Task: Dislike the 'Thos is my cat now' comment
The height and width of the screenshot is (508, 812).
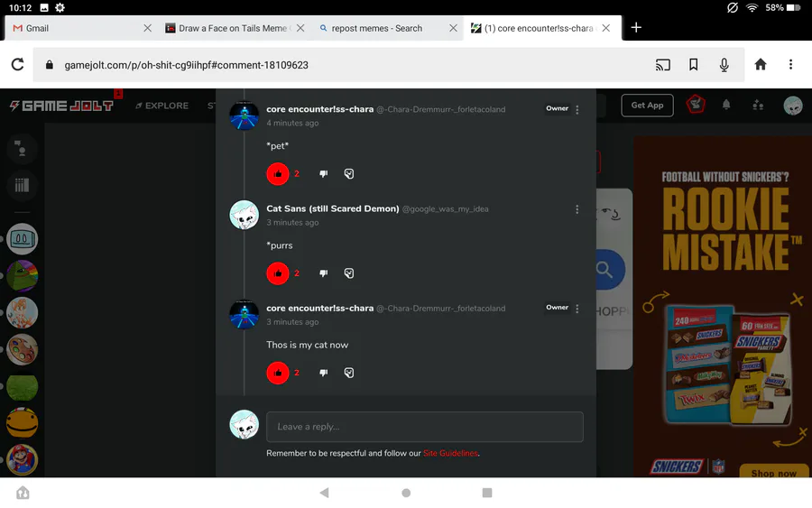Action: tap(324, 373)
